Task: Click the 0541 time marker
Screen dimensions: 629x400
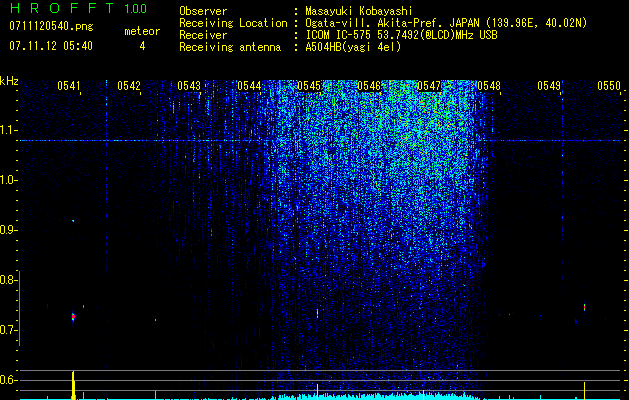Action: (69, 86)
